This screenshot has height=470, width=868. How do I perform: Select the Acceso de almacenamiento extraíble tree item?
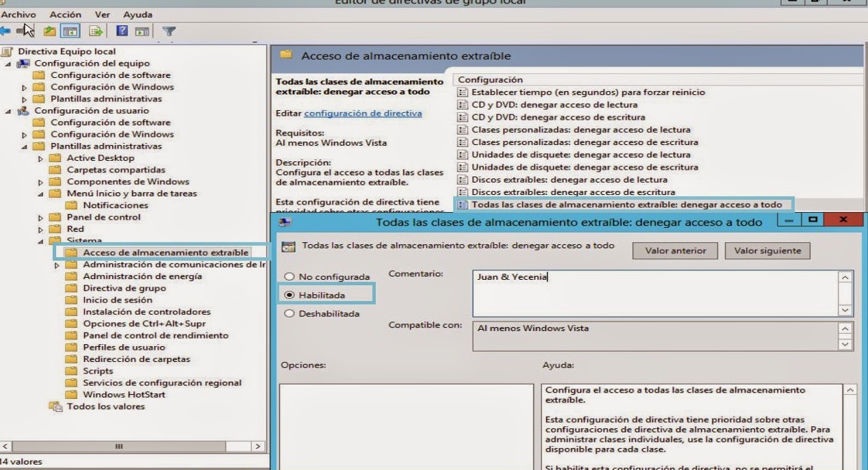coord(166,252)
